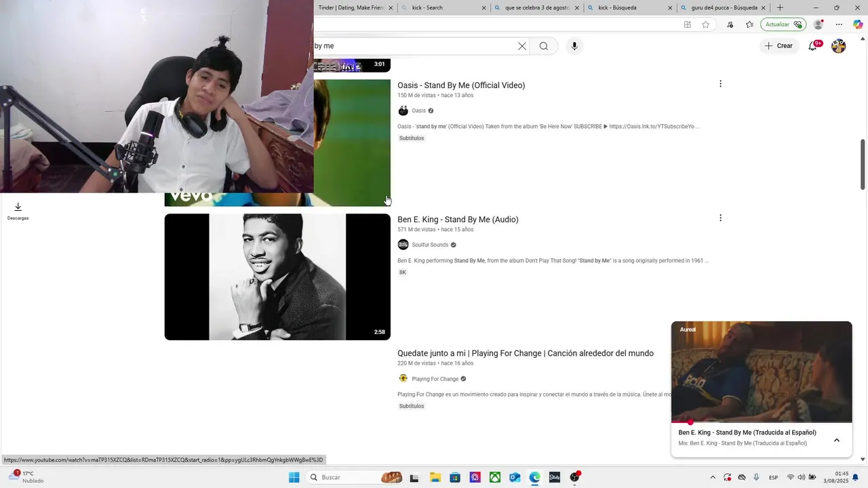Viewport: 868px width, 488px height.
Task: Click miniplayer title Ben E. King Traducida
Action: (x=747, y=432)
